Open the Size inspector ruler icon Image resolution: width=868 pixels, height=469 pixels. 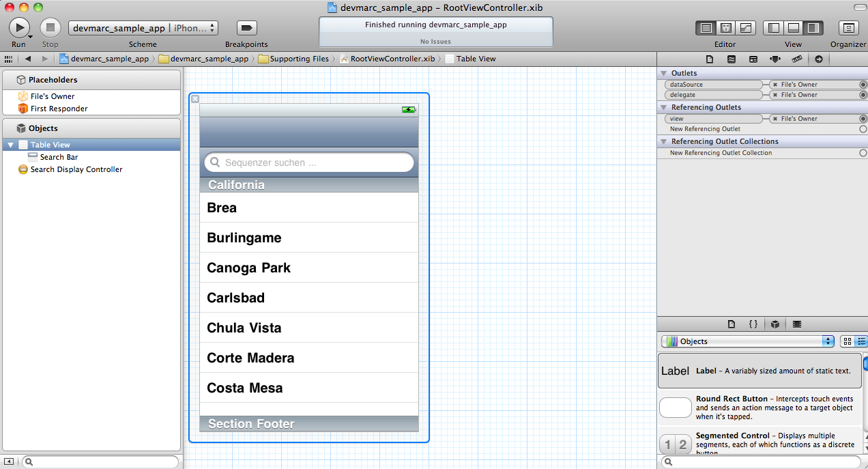tap(796, 59)
